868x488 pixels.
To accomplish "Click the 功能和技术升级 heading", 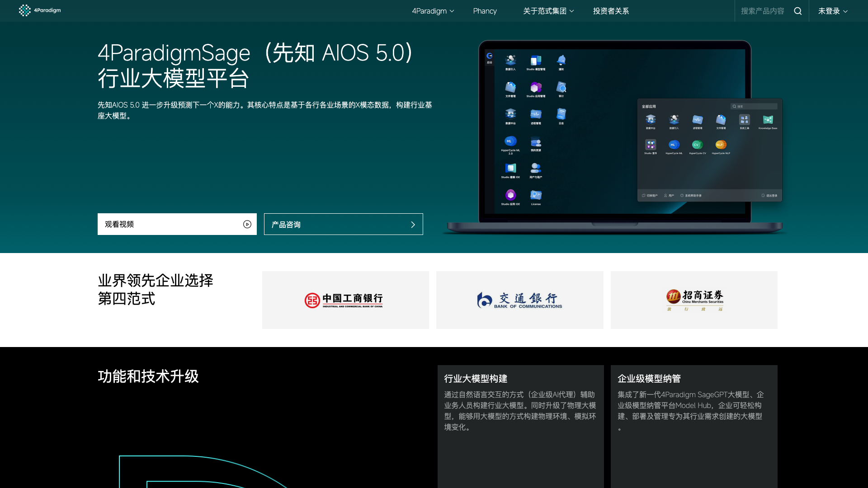I will [x=148, y=376].
